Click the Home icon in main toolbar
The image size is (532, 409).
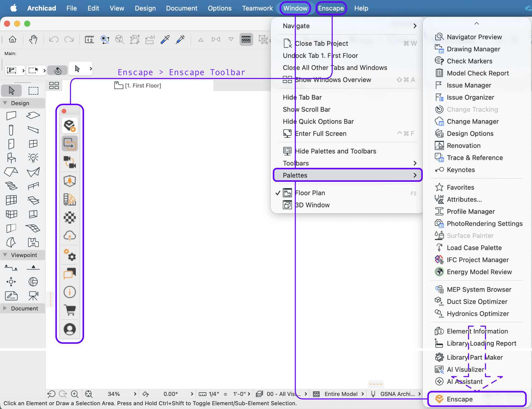coord(13,39)
